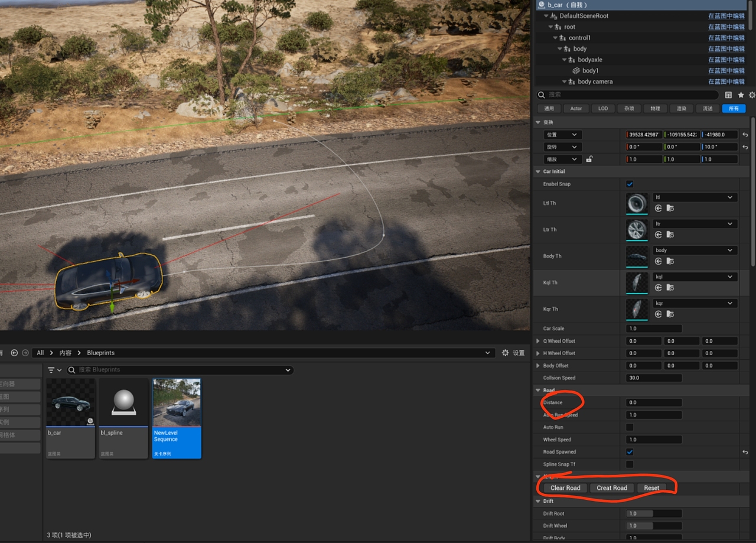
Task: Uncheck the Road Spawned checkbox
Action: click(630, 452)
